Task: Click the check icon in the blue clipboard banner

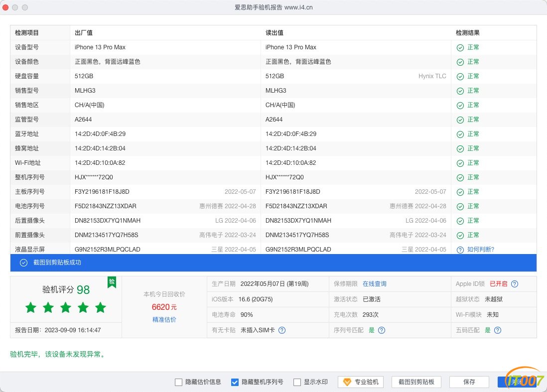Action: coord(23,262)
